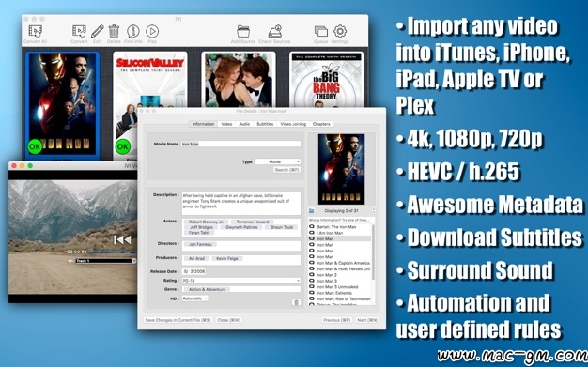
Task: Click Save Changes In Current File button
Action: coord(178,320)
